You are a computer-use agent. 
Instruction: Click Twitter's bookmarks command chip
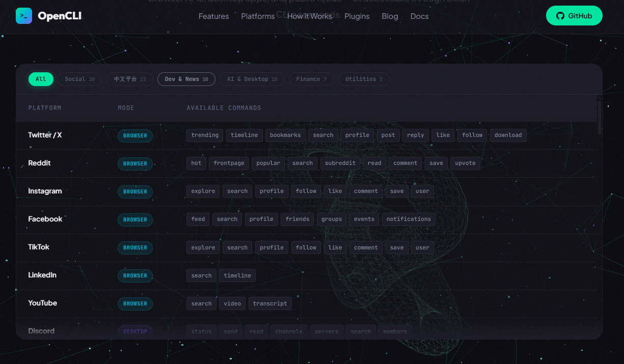pos(285,135)
